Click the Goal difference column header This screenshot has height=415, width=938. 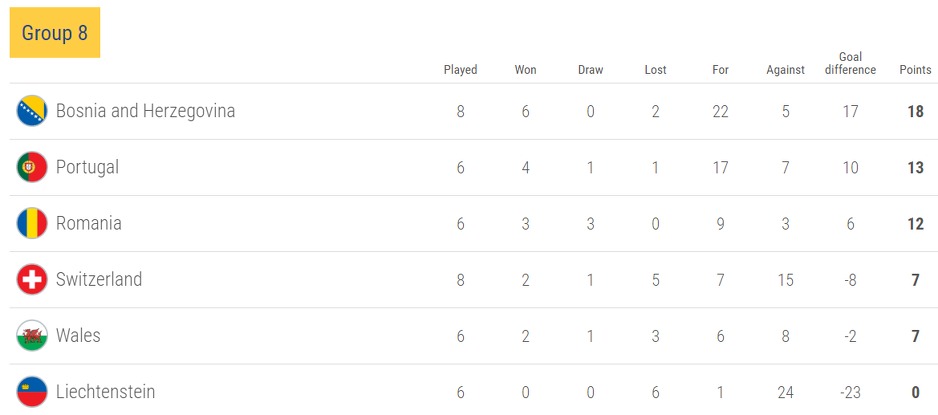tap(850, 63)
